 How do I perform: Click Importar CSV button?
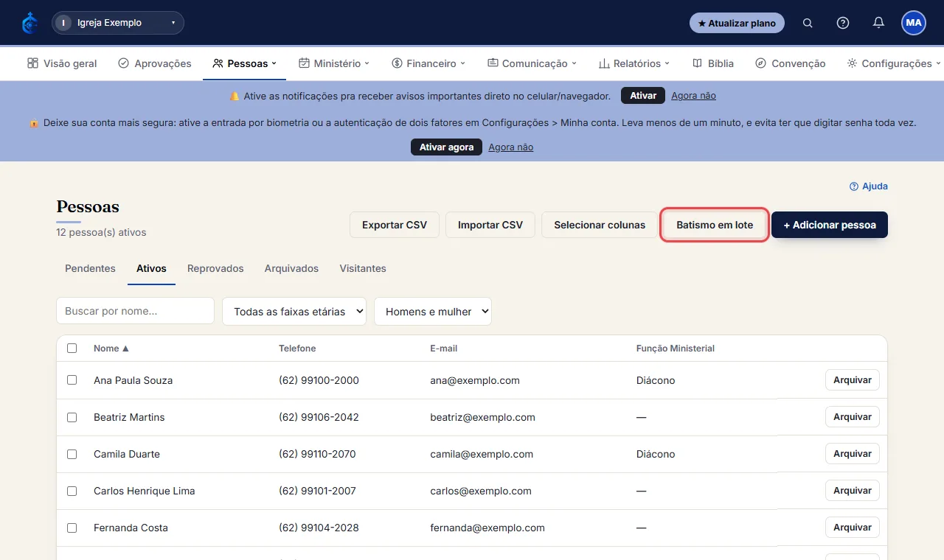[490, 225]
